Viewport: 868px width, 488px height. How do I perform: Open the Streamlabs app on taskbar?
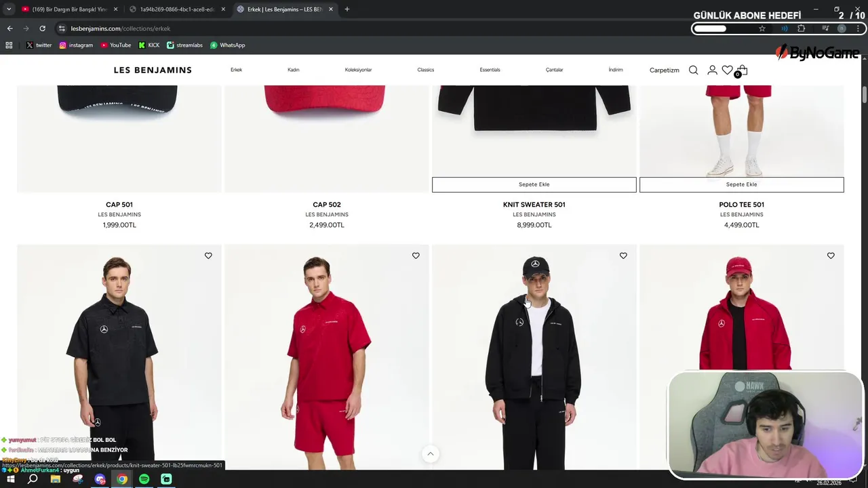[x=166, y=479]
